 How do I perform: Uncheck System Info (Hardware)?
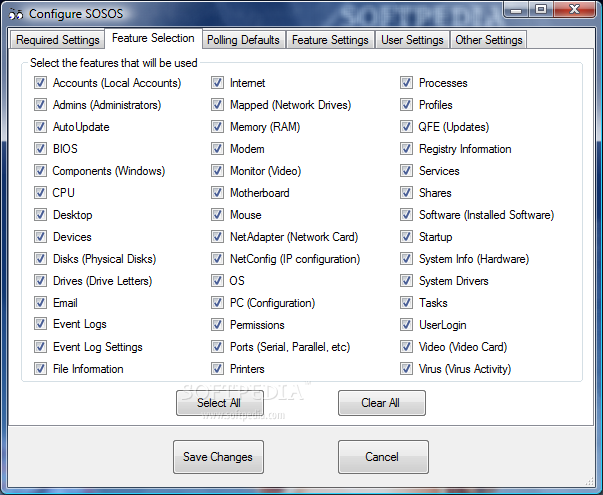(x=406, y=258)
